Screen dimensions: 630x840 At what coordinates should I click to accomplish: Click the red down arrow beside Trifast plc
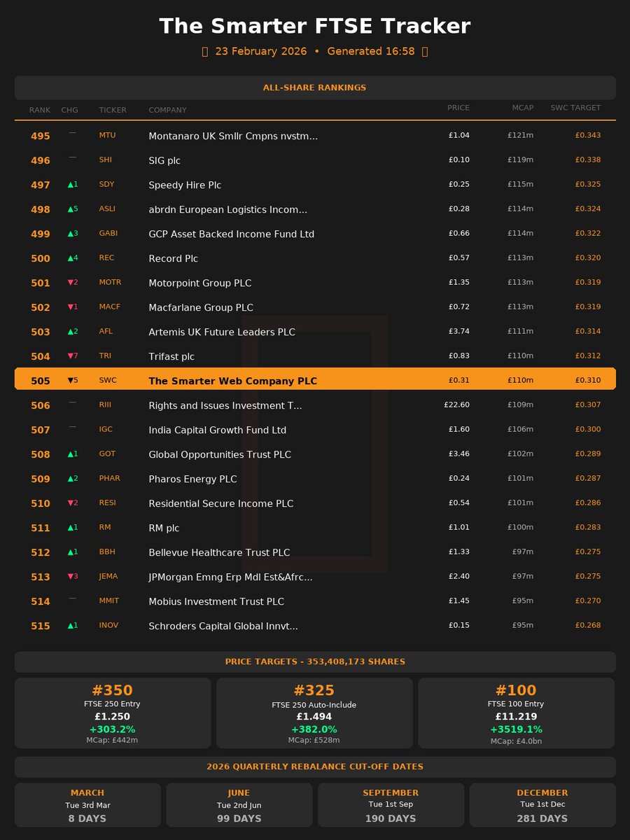click(70, 356)
